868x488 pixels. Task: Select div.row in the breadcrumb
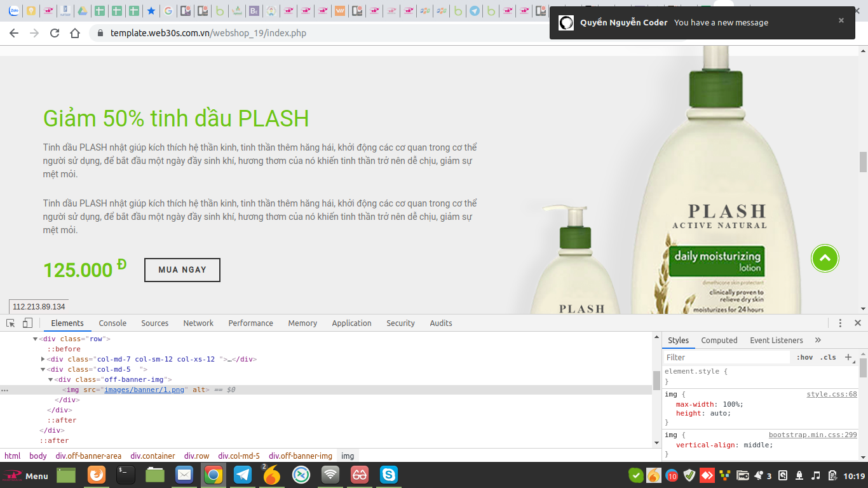196,456
